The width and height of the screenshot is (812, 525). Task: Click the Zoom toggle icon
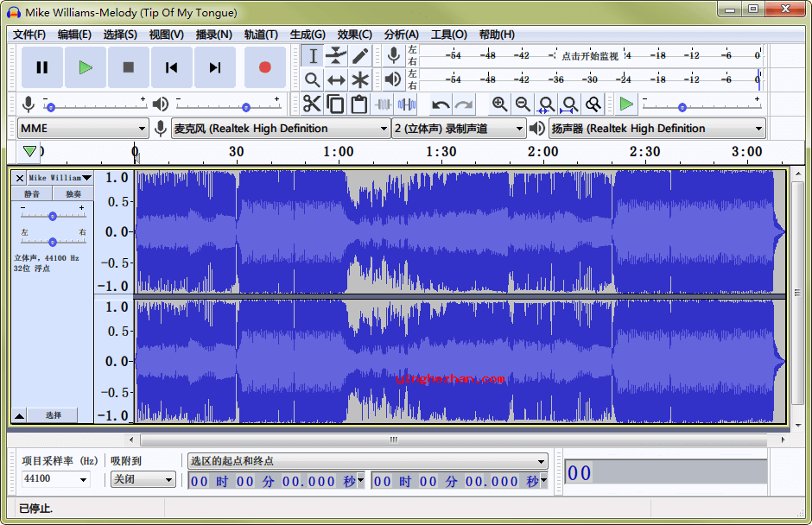593,104
